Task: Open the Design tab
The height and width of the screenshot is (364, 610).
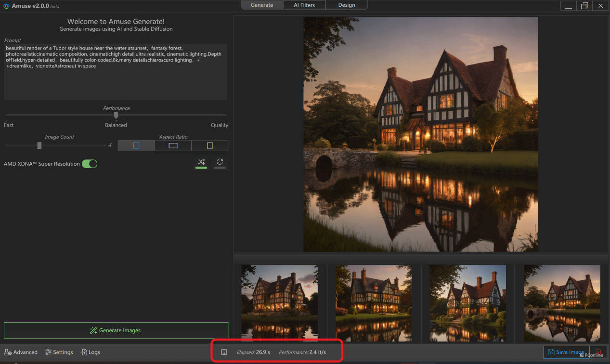Action: click(x=347, y=5)
